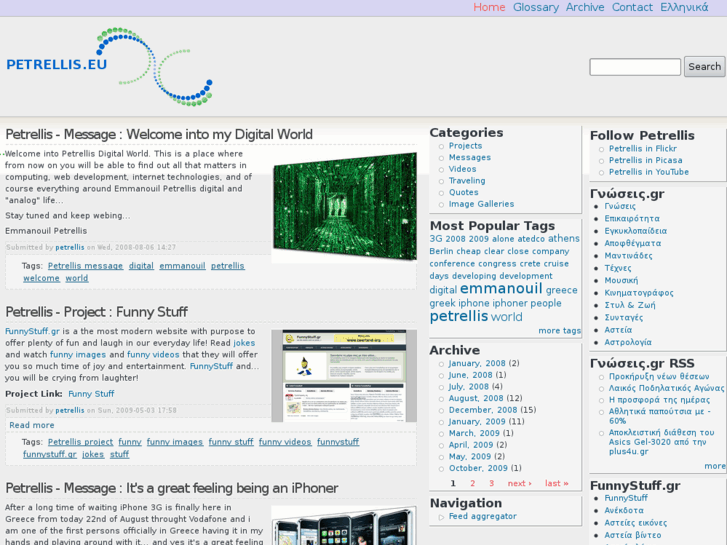Open the Κινηματογράφος link
The height and width of the screenshot is (545, 727).
638,293
